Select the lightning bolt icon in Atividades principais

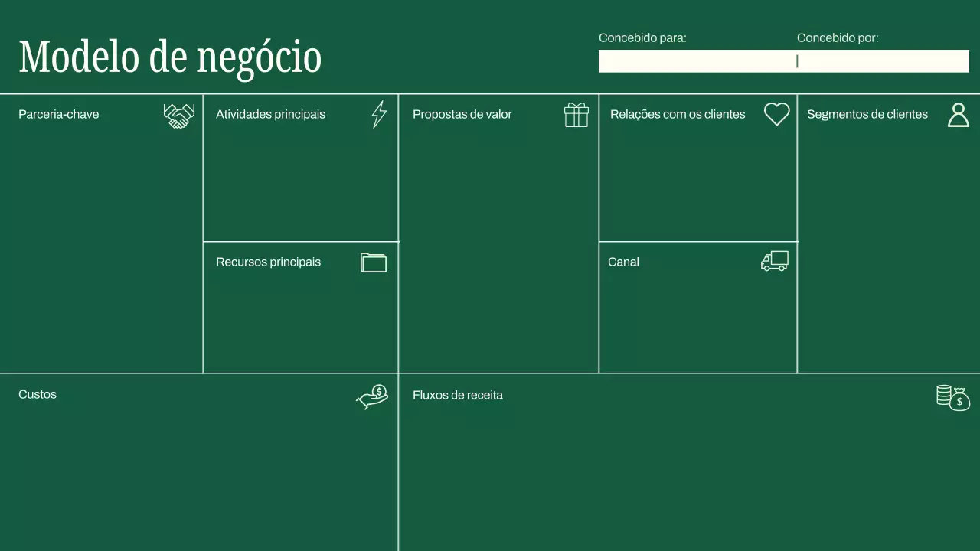coord(379,114)
